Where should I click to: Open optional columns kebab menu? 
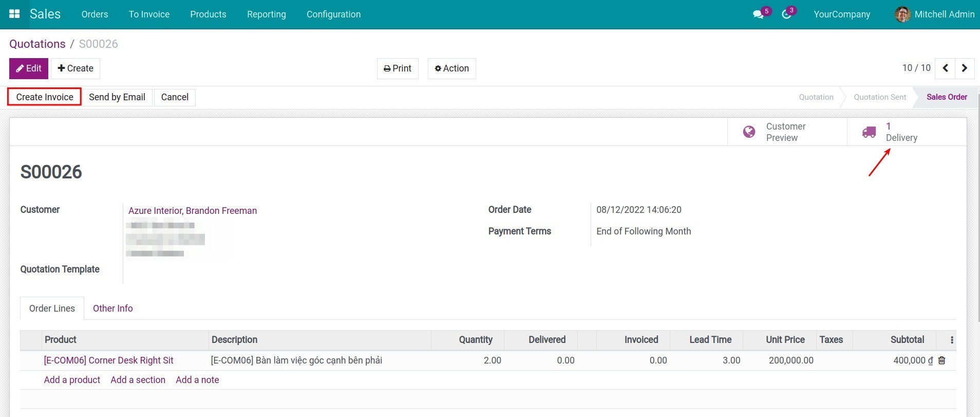(x=952, y=340)
